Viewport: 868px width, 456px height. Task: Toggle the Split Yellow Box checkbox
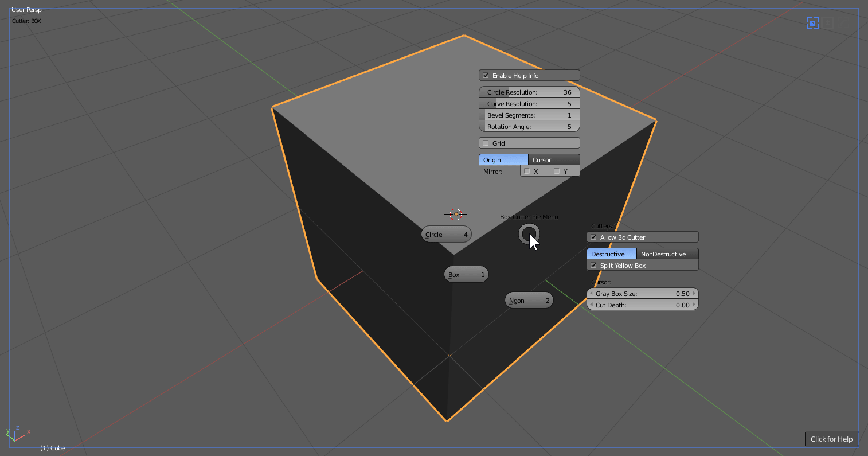(594, 266)
